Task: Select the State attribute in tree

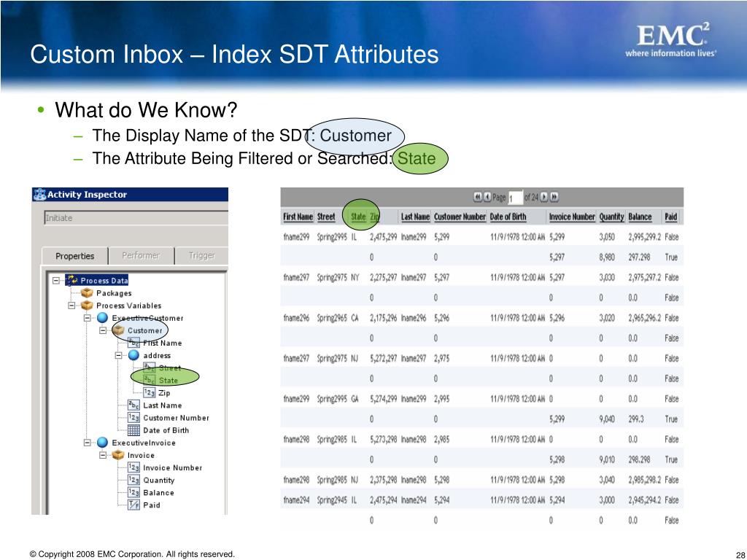Action: (x=168, y=380)
